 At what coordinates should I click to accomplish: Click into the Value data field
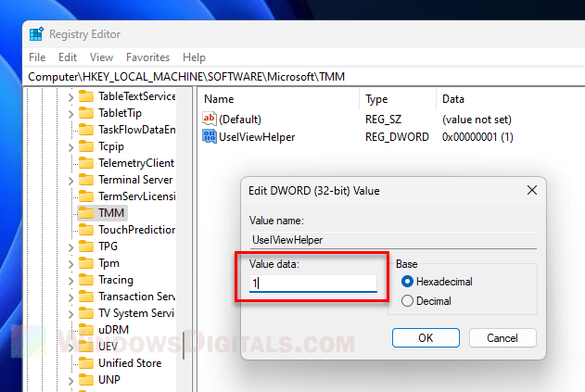313,284
